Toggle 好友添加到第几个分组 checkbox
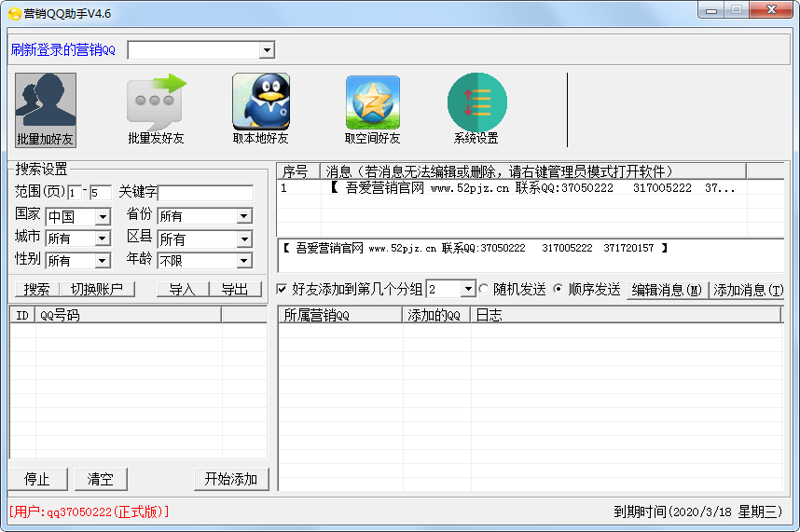 (x=283, y=290)
